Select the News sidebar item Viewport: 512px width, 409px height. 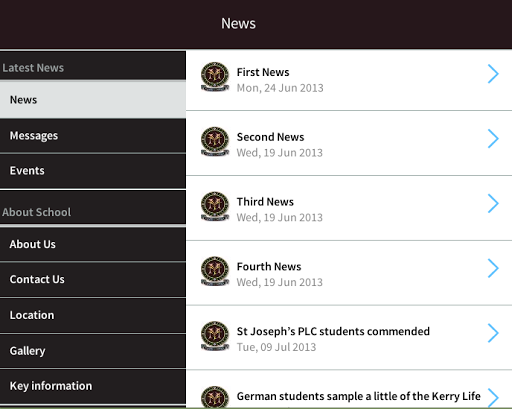[x=93, y=100]
